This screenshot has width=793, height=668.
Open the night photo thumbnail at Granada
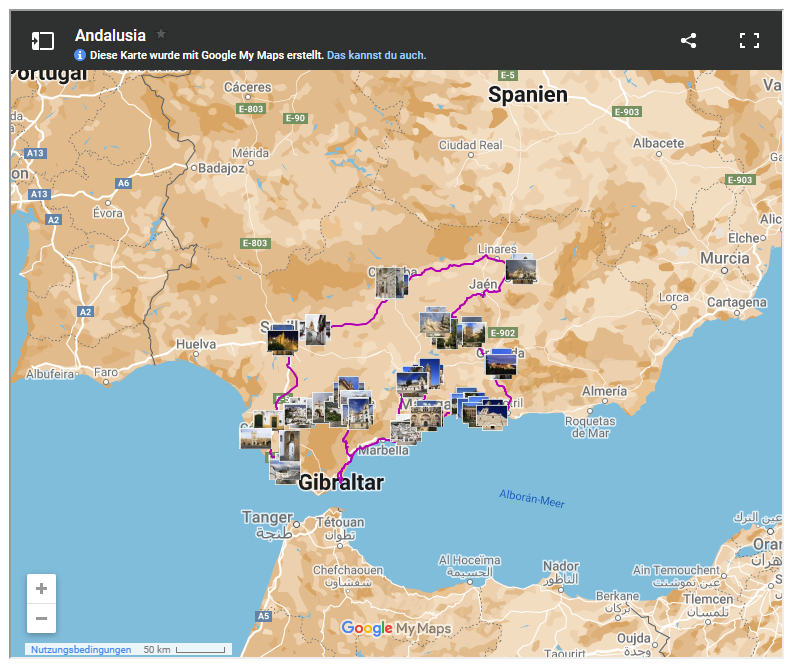coord(500,365)
